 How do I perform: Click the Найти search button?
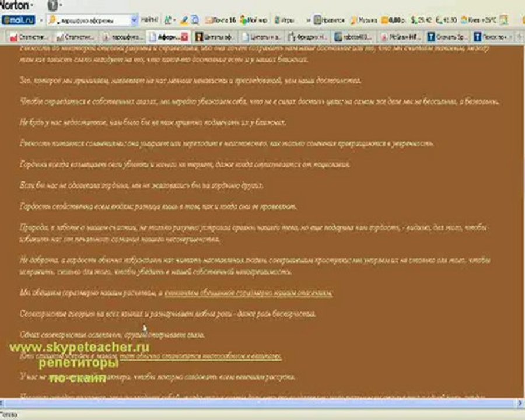click(x=149, y=20)
